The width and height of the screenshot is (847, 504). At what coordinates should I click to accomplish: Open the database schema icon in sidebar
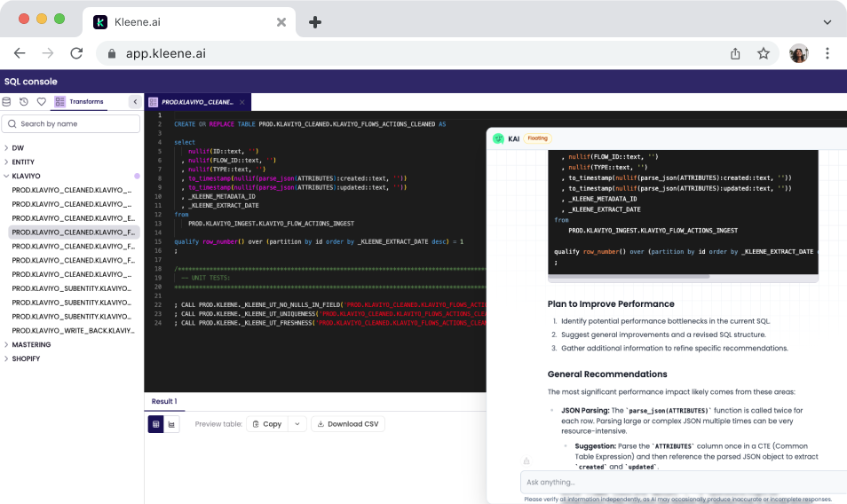click(x=6, y=101)
